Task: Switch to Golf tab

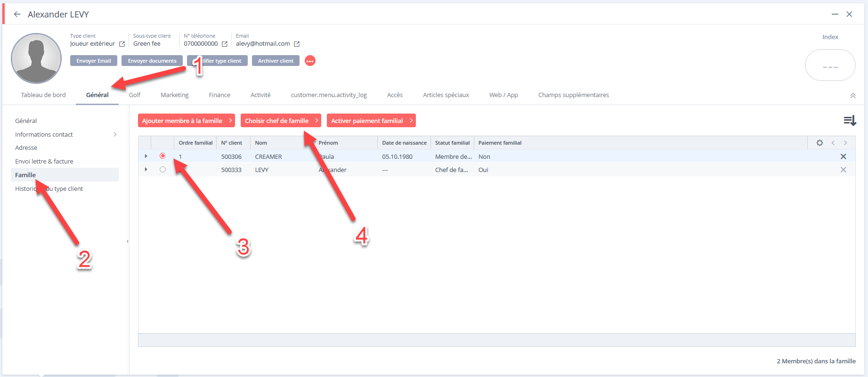Action: click(x=135, y=95)
